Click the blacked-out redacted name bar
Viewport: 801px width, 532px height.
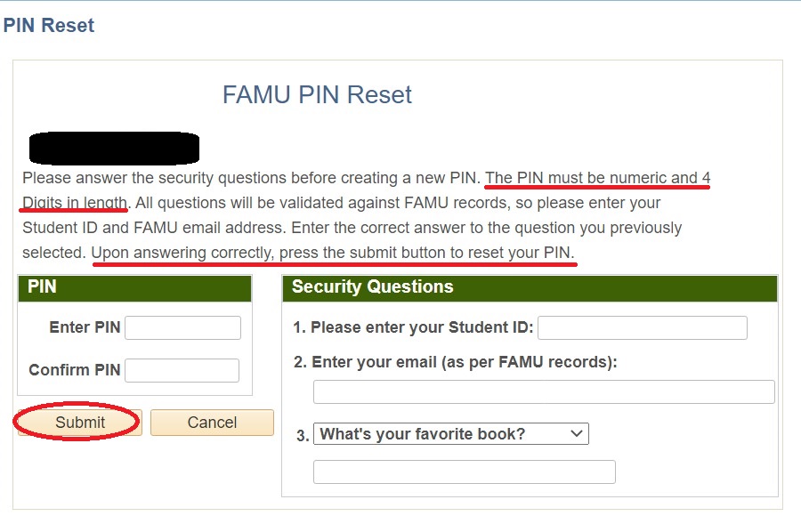114,148
